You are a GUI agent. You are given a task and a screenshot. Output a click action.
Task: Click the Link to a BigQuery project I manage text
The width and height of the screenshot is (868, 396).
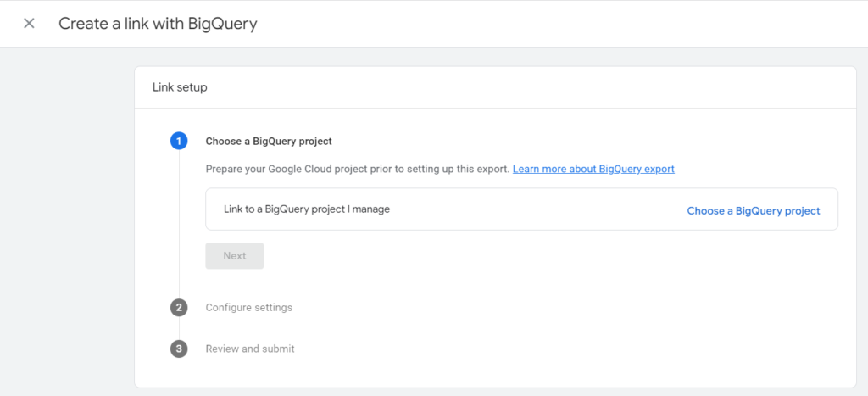306,209
